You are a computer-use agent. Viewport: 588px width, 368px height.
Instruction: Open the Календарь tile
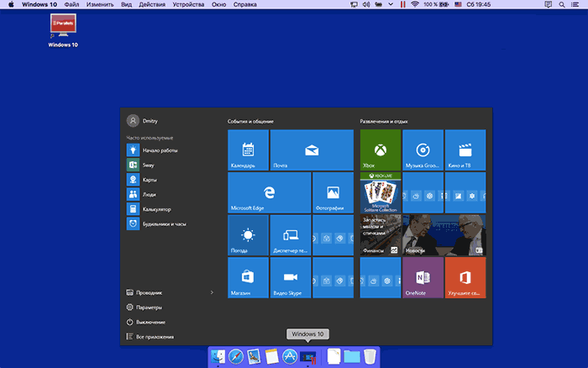pyautogui.click(x=248, y=150)
